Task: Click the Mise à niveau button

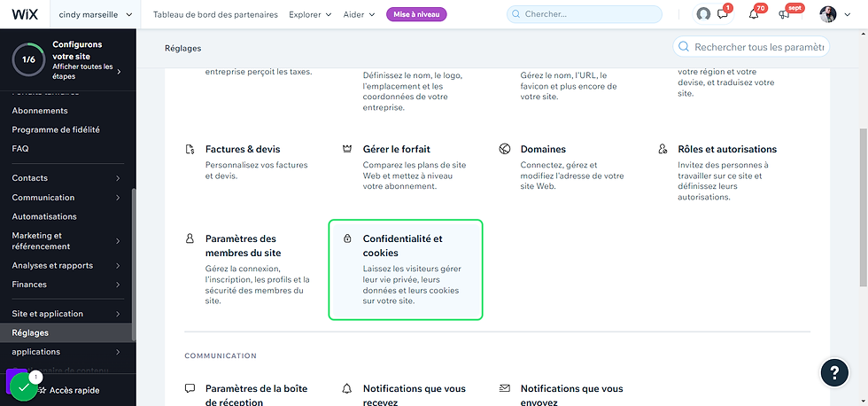Action: (416, 14)
